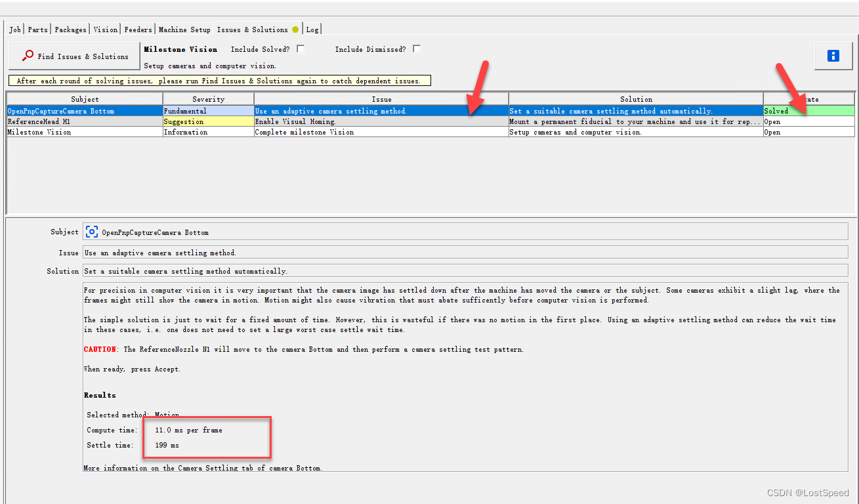Viewport: 859px width, 504px height.
Task: Click the green Solved state cell
Action: point(809,111)
